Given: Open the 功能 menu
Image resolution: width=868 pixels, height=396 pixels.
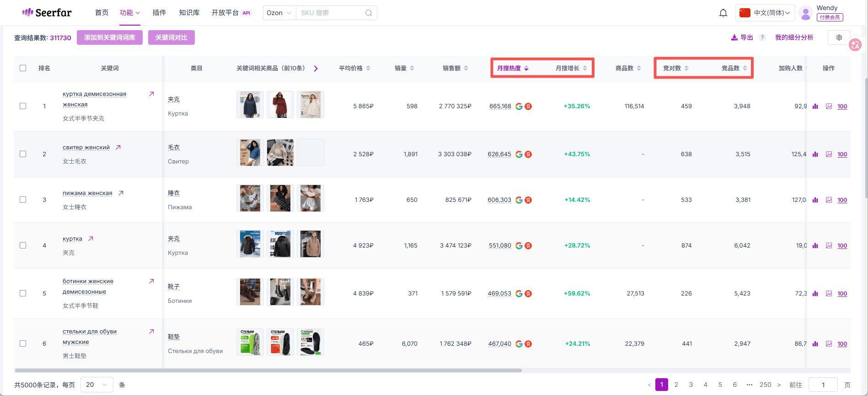Looking at the screenshot, I should click(x=130, y=13).
